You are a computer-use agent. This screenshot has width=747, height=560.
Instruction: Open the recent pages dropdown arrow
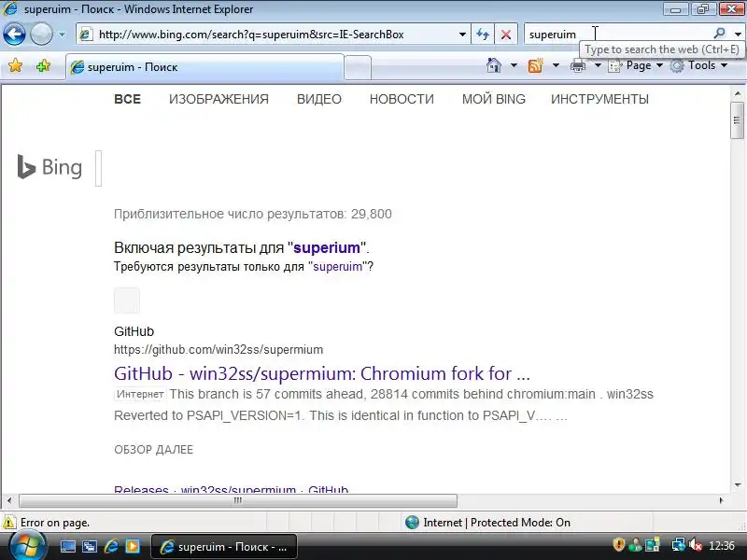(x=62, y=35)
